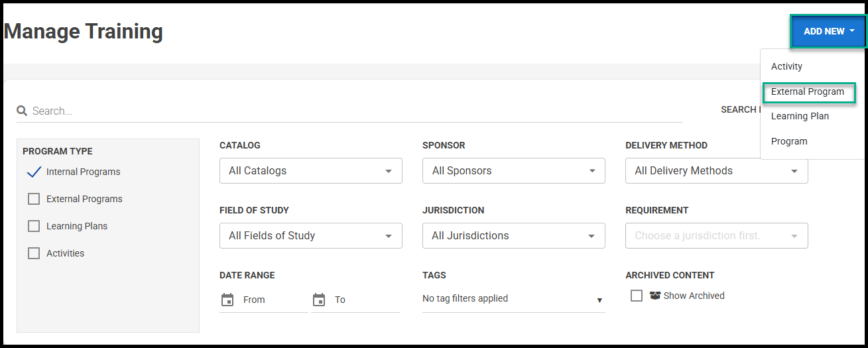Click the search magnifying glass icon
The width and height of the screenshot is (868, 348).
(22, 111)
